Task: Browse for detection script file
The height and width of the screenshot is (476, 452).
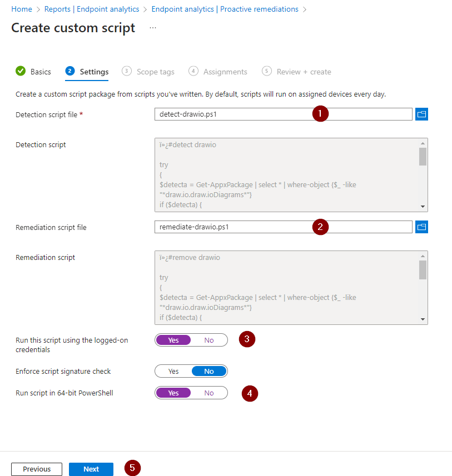Action: 421,114
